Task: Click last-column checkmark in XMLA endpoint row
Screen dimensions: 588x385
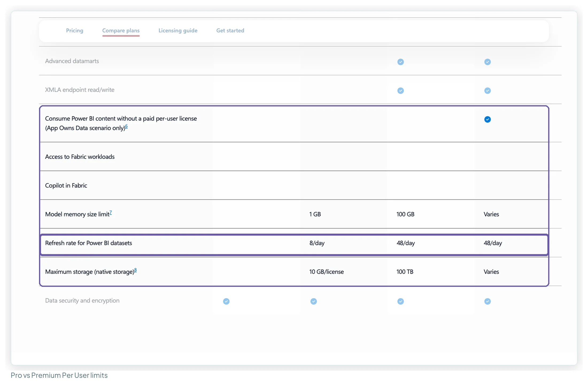Action: [487, 91]
